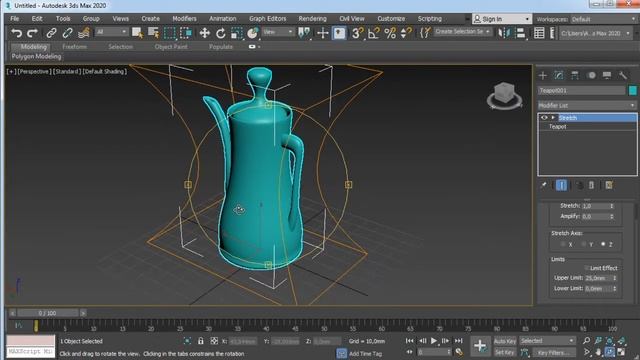Open the Rendering menu
640x360 pixels.
(x=312, y=19)
